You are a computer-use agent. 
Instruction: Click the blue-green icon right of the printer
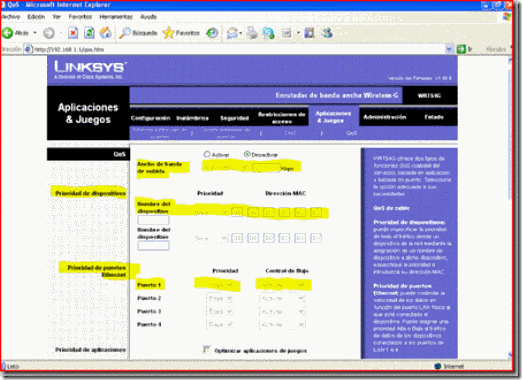point(268,33)
